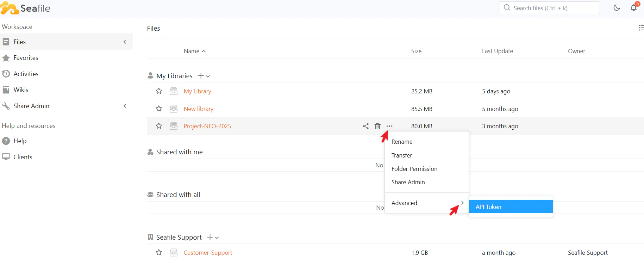The image size is (644, 259).
Task: Open the My Library link
Action: pos(198,91)
